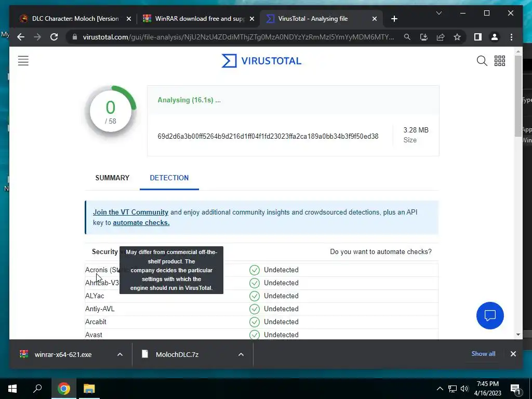Open the VirusTotal apps grid icon
532x399 pixels.
499,61
